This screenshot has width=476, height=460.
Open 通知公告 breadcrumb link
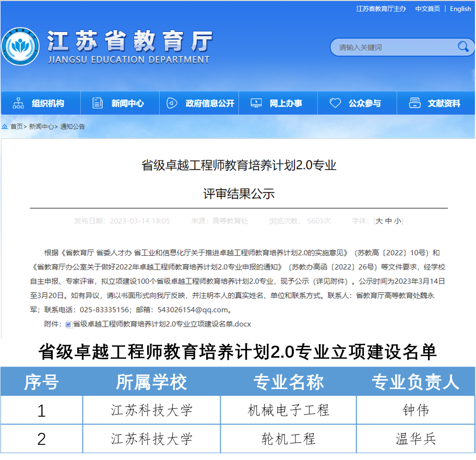[x=73, y=127]
